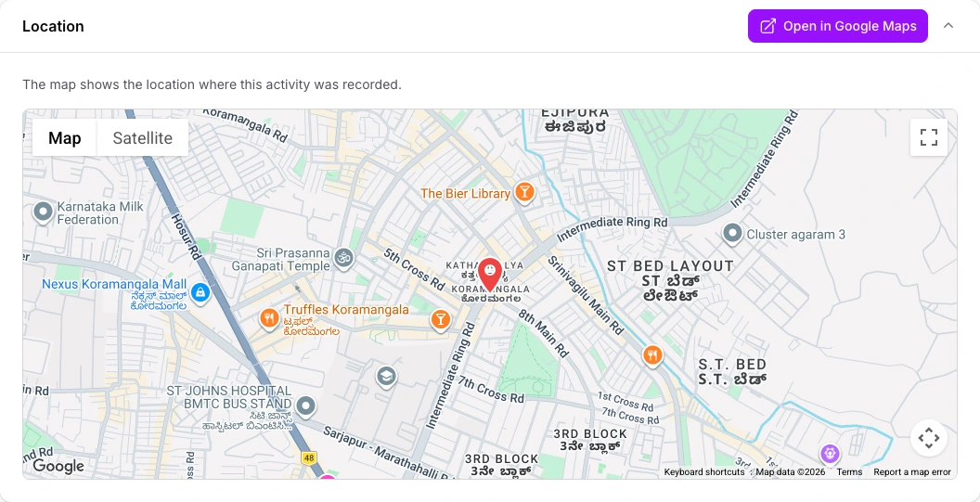Select the Map view tab

[x=65, y=138]
